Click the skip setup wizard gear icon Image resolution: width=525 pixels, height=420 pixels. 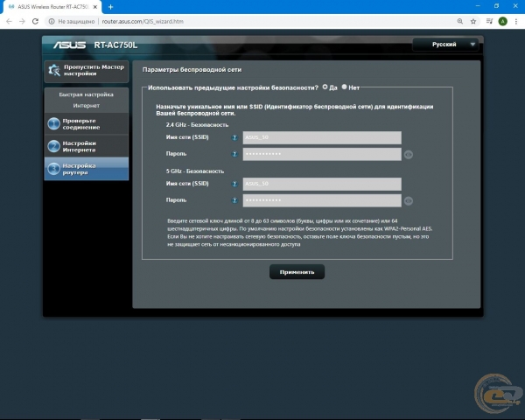pos(54,70)
